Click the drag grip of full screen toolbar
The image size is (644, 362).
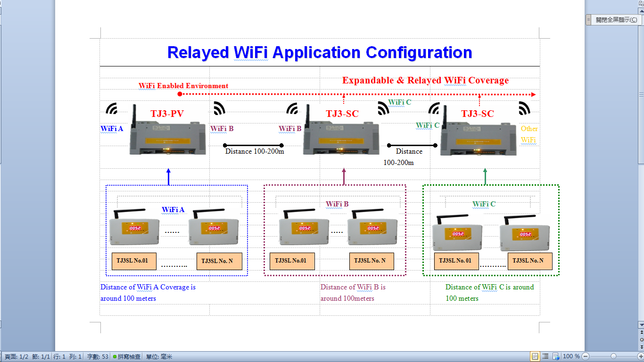(x=588, y=20)
